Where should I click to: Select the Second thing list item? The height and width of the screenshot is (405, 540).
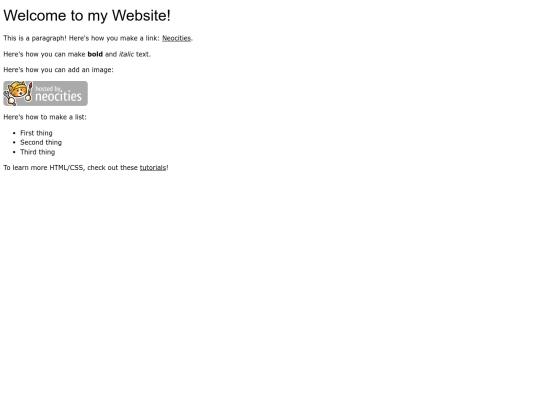[x=41, y=143]
